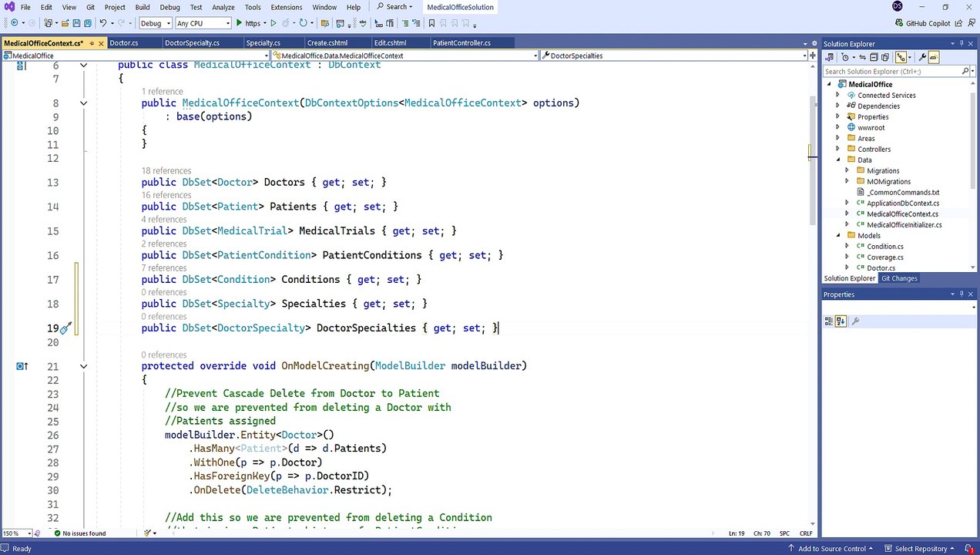This screenshot has height=555, width=980.
Task: Click the Property Pages wrench in Properties panel
Action: coord(855,321)
